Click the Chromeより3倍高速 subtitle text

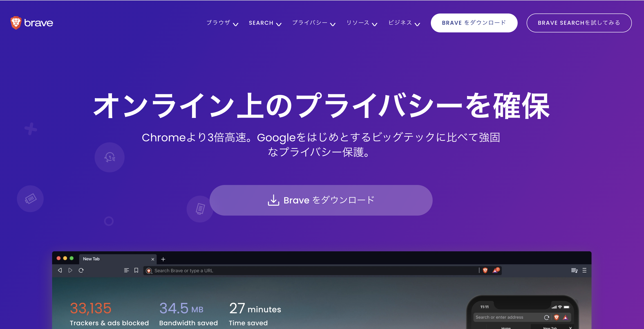[x=321, y=145]
